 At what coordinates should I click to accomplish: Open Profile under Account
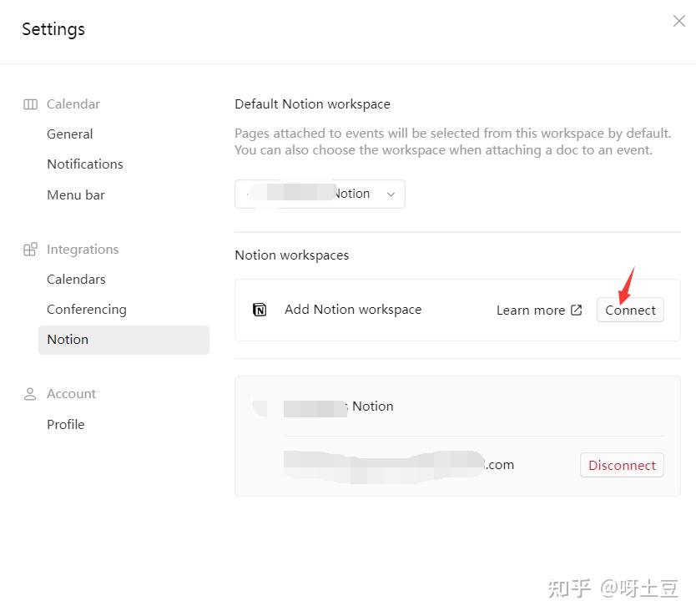click(x=65, y=424)
